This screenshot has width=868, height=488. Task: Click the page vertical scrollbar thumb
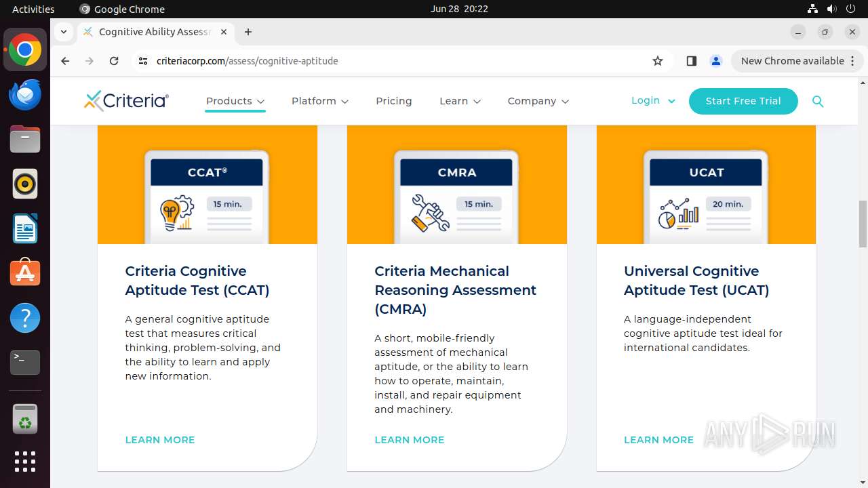[x=863, y=224]
